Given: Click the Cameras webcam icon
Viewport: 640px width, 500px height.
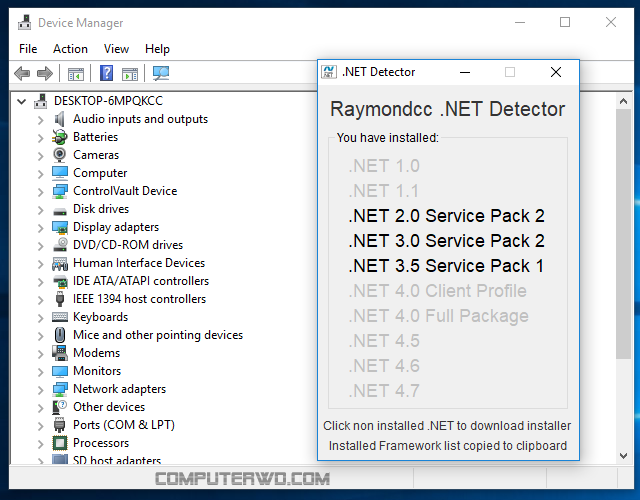Looking at the screenshot, I should click(x=60, y=155).
